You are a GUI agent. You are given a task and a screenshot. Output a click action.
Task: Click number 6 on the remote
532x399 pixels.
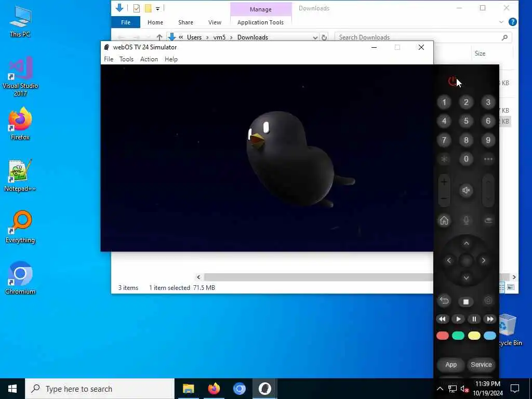click(488, 121)
